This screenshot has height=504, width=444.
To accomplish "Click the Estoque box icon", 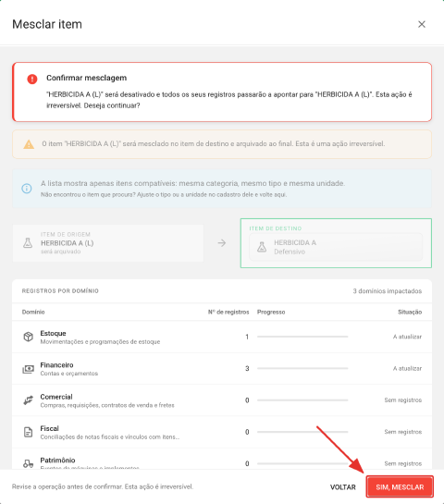I will pos(29,337).
